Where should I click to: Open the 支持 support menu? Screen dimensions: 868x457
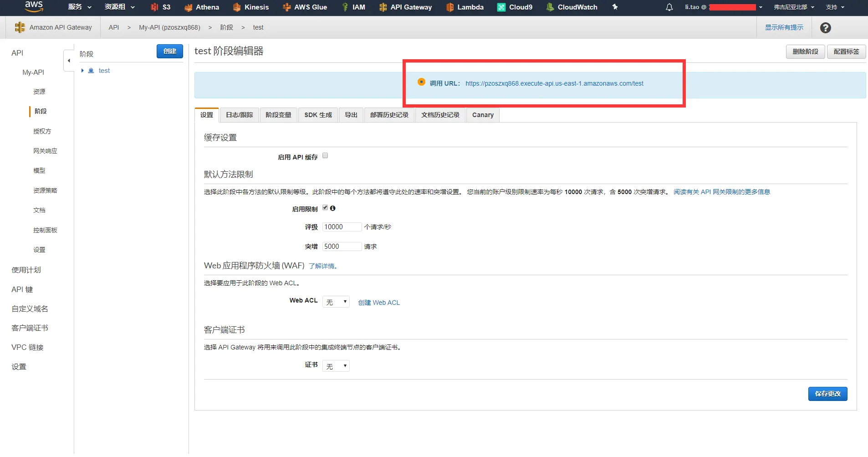[x=835, y=7]
